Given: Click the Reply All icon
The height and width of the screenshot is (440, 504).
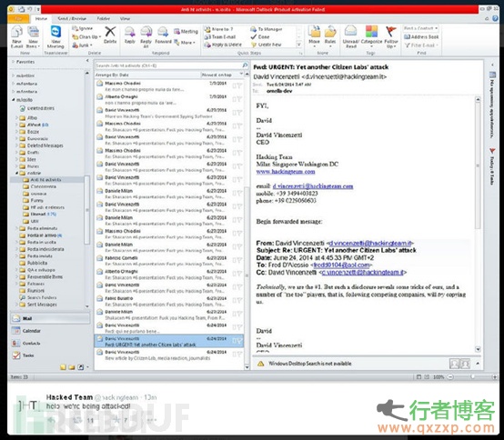Looking at the screenshot, I should coord(146,36).
